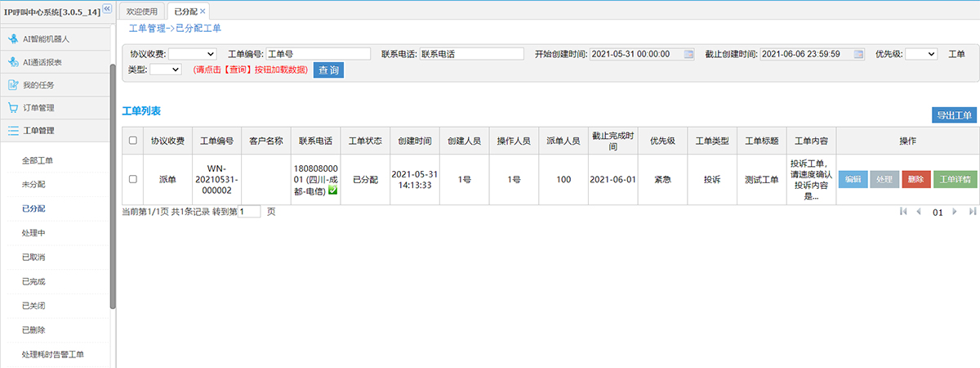Click the 工单编号 column header
The image size is (980, 368).
[217, 141]
